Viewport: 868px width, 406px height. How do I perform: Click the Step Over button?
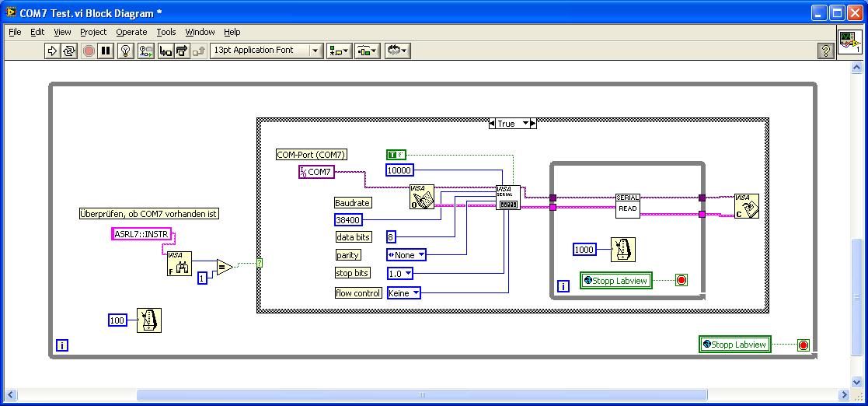coord(182,51)
